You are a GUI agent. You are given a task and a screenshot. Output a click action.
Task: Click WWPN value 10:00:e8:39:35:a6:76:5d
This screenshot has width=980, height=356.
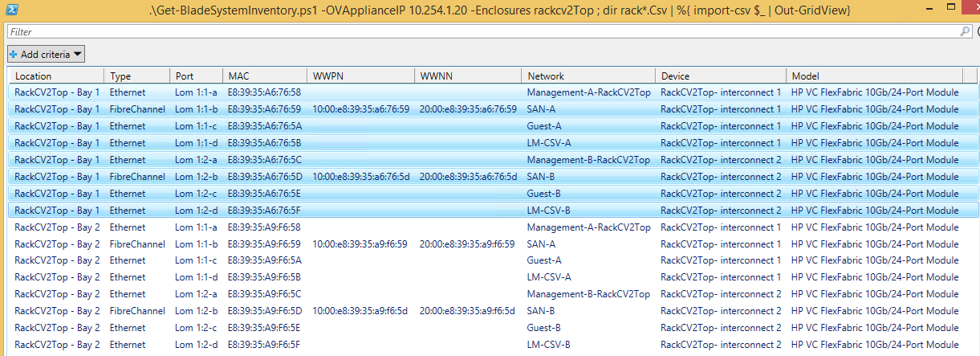click(361, 177)
